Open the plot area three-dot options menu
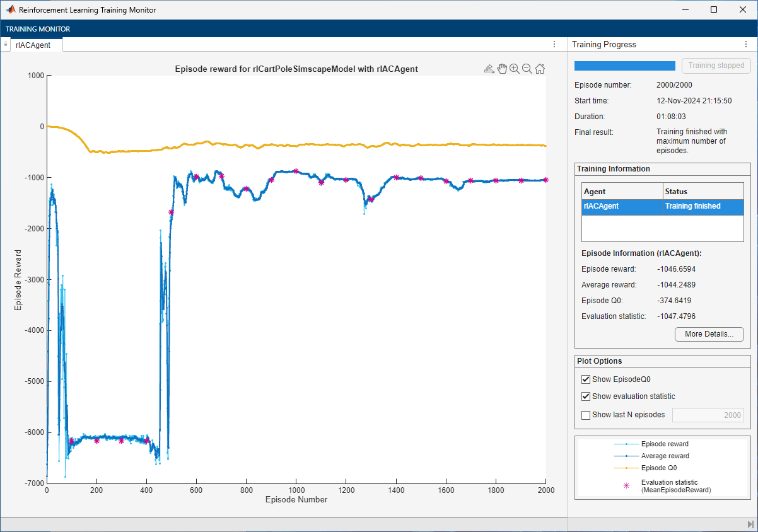 coord(554,44)
